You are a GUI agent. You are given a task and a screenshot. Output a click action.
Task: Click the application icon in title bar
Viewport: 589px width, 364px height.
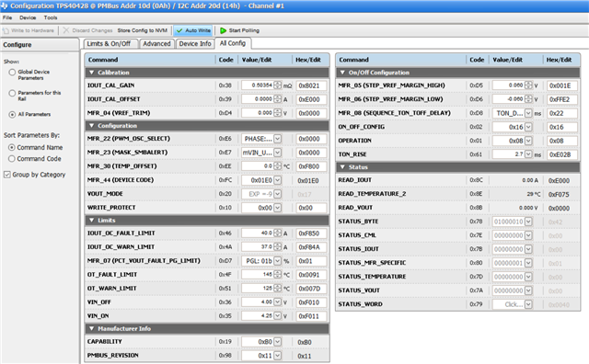pos(4,6)
